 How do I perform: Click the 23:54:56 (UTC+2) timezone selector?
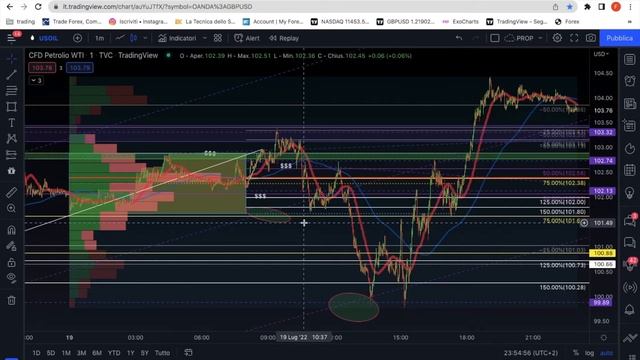(x=530, y=353)
